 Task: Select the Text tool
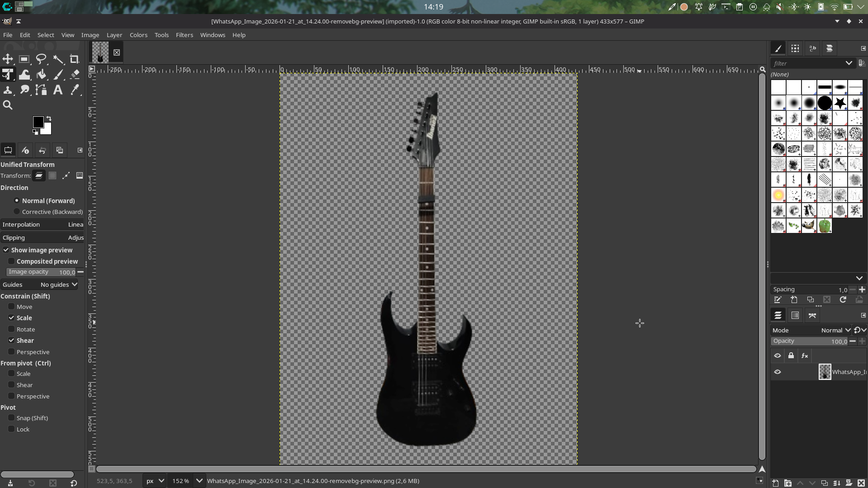57,90
